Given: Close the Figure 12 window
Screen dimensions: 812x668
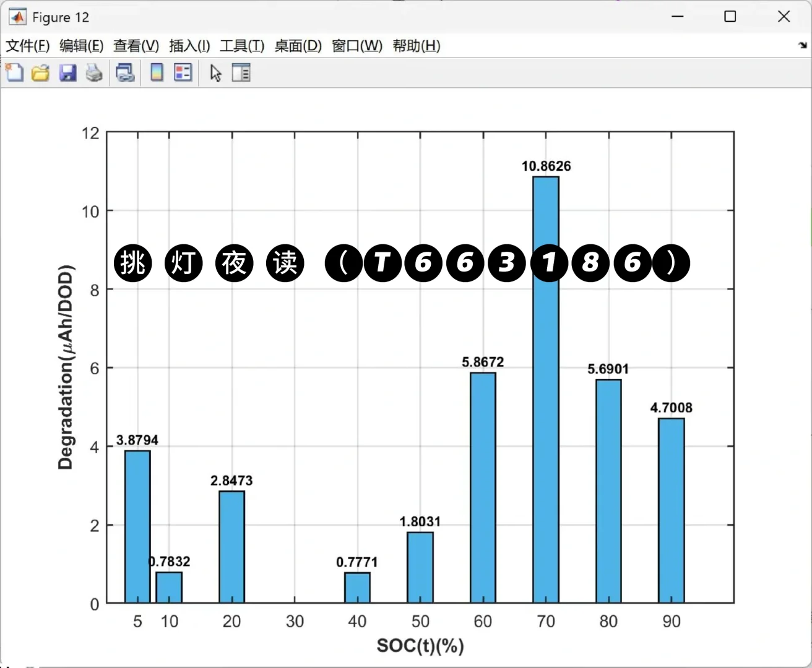Looking at the screenshot, I should click(784, 17).
